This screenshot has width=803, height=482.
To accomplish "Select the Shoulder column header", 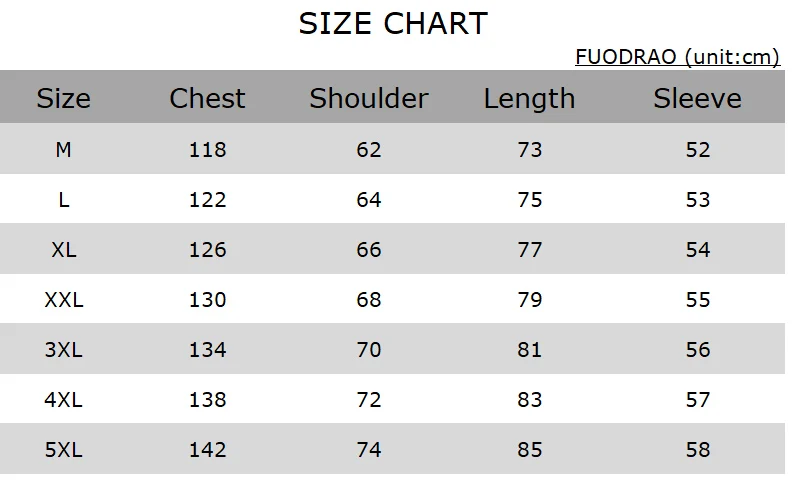I will pos(369,98).
